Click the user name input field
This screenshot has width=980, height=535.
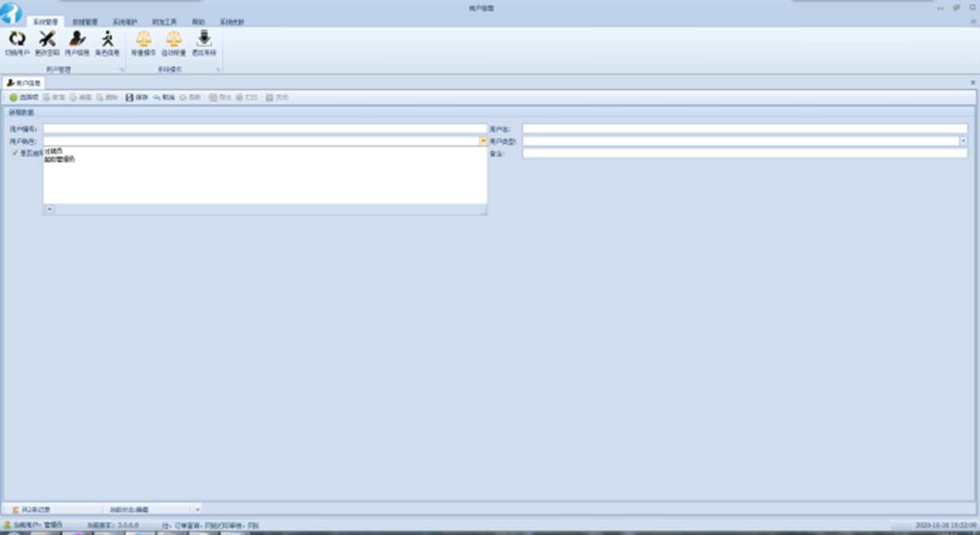pyautogui.click(x=745, y=129)
